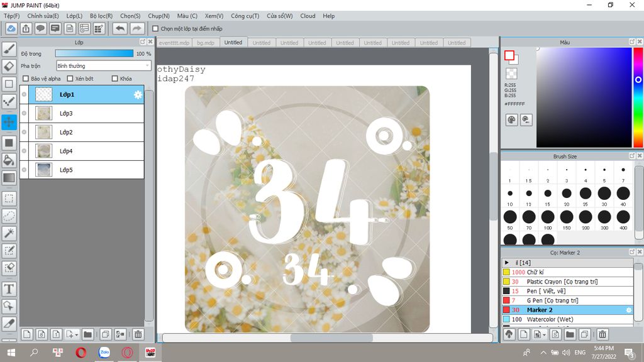Select the Gradient tool
The image size is (644, 362).
(9, 178)
